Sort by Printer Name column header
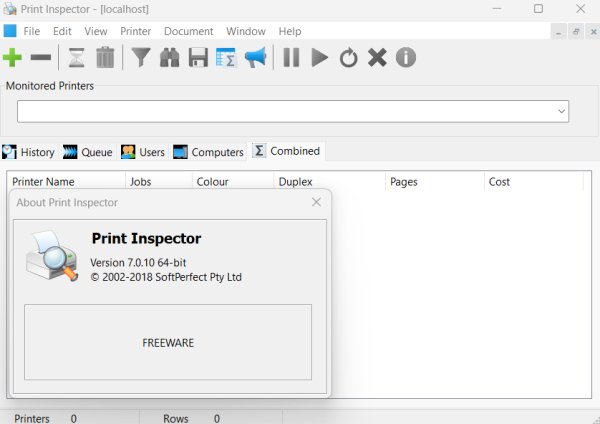 coord(66,182)
